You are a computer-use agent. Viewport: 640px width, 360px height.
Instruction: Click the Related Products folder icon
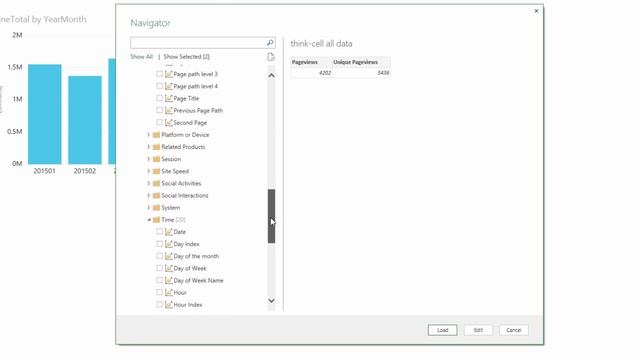[x=156, y=147]
